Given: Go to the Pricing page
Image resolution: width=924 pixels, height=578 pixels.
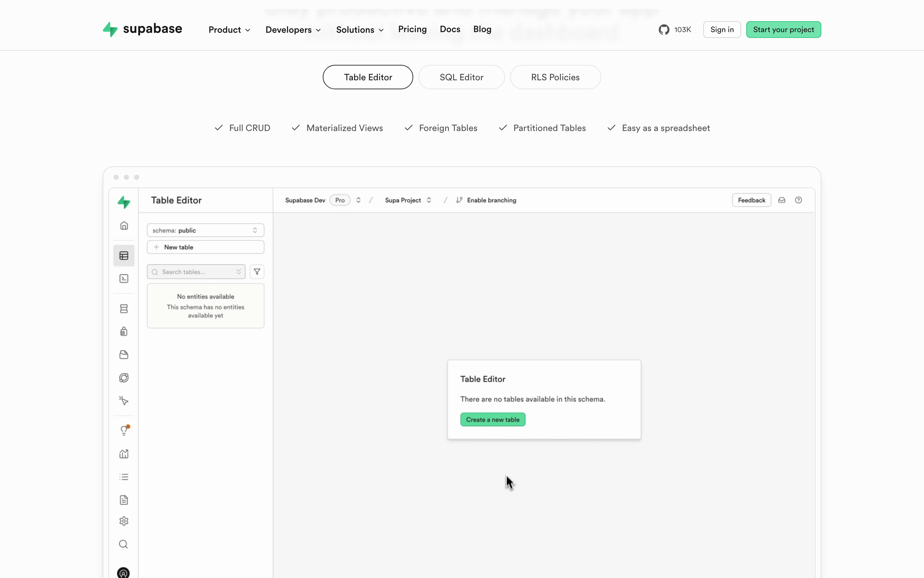Looking at the screenshot, I should point(412,29).
